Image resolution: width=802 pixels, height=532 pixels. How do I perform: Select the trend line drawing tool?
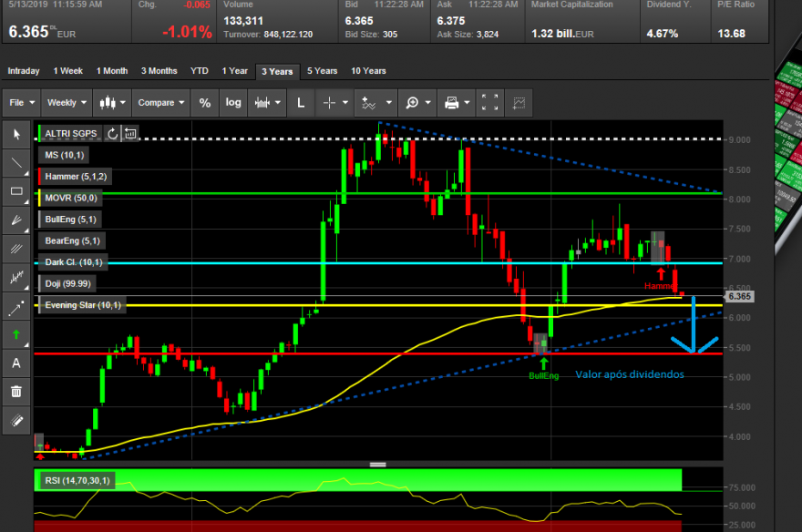tap(16, 163)
